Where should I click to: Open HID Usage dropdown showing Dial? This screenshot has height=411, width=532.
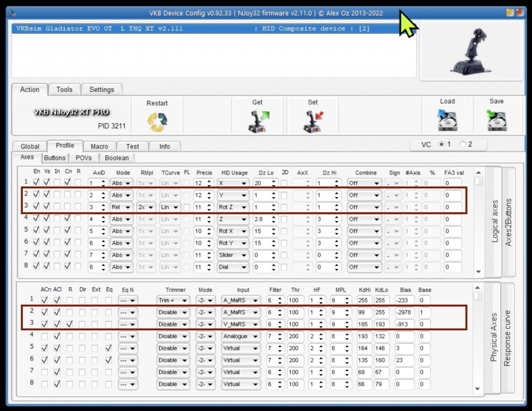click(x=233, y=267)
